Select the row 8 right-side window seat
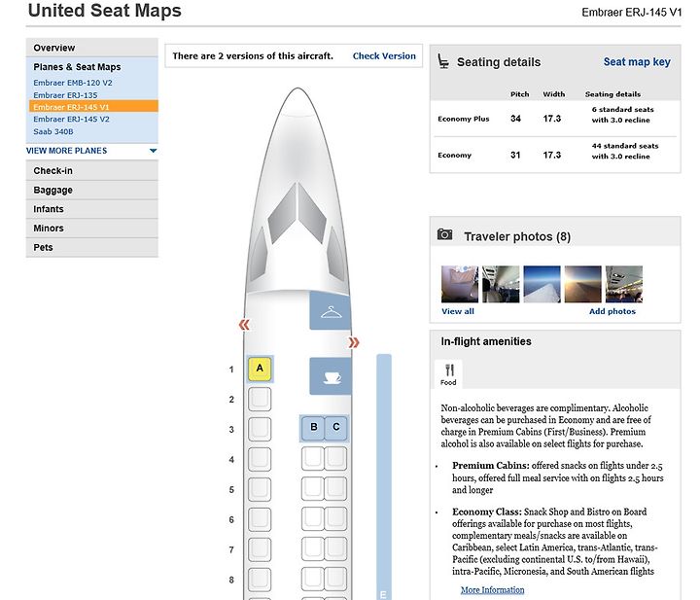The height and width of the screenshot is (600, 700). pos(335,579)
